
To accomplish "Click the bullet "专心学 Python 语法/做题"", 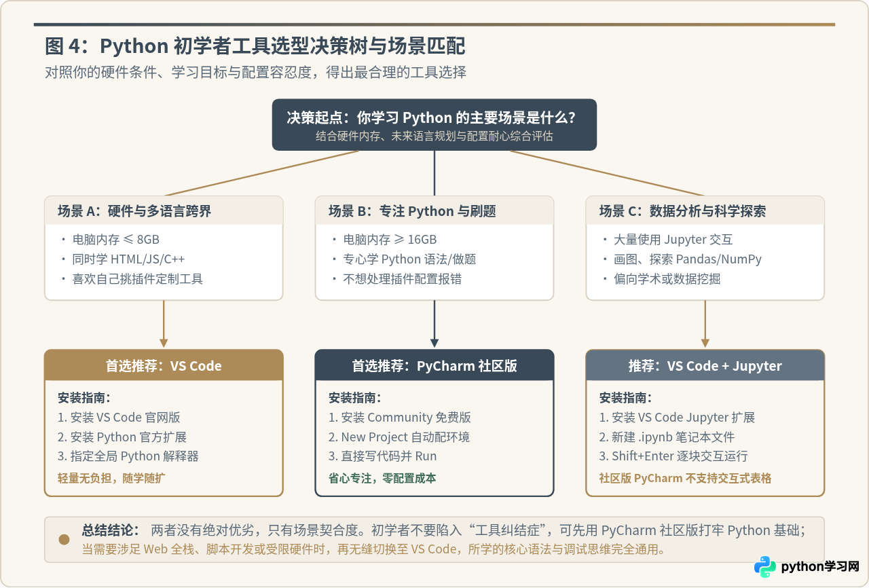I will coord(410,259).
